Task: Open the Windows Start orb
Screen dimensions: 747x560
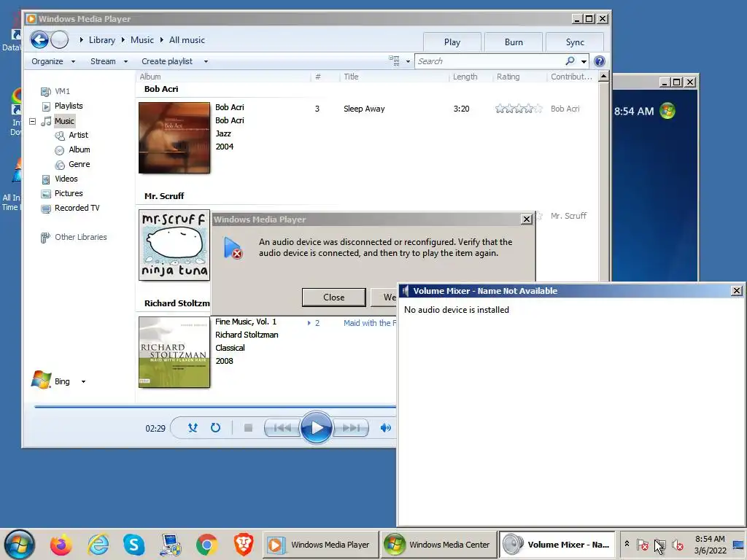Action: click(20, 544)
